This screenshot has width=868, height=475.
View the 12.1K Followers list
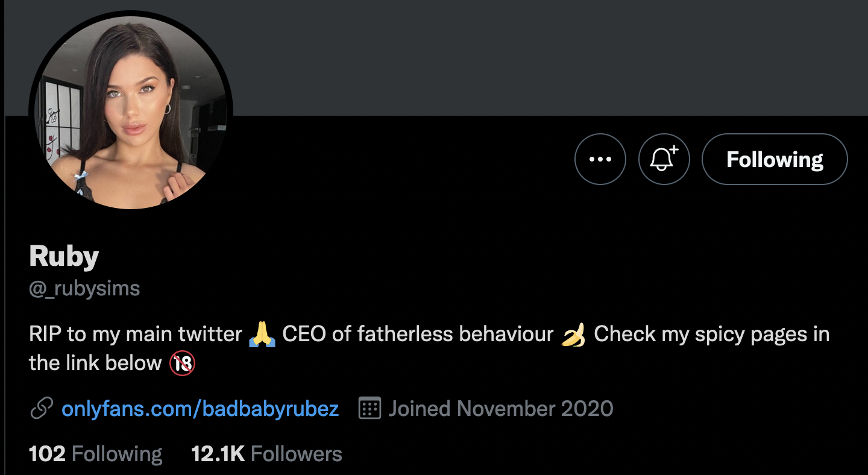[266, 454]
